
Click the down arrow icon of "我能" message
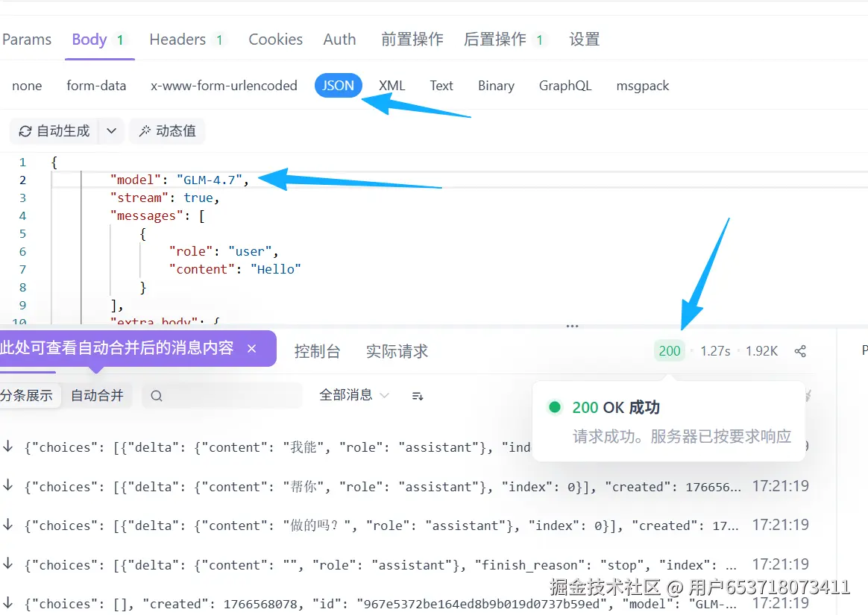tap(8, 447)
